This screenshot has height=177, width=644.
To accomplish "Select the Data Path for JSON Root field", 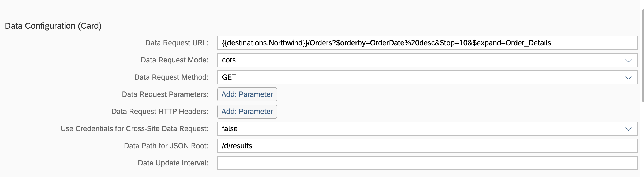I will click(x=429, y=146).
